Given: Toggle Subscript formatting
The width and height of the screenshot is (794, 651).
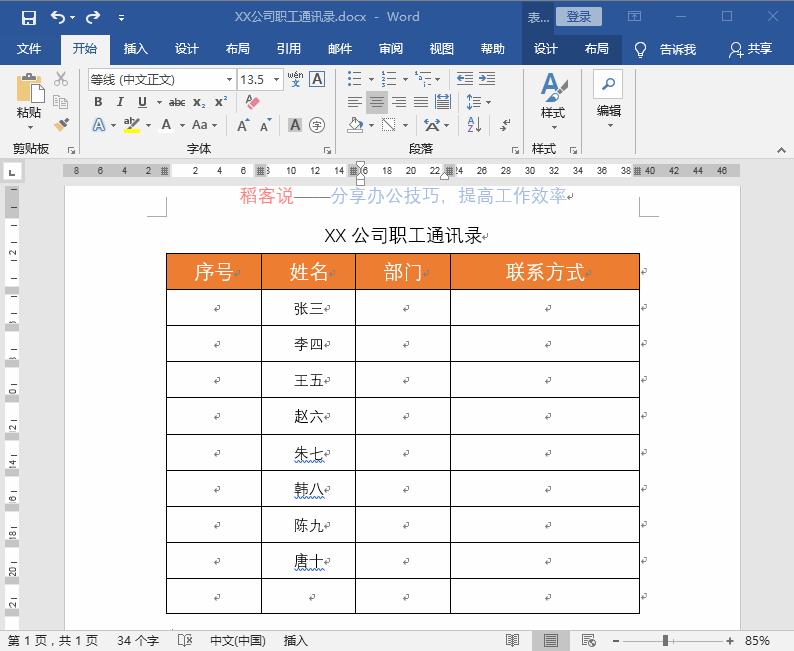Looking at the screenshot, I should click(199, 102).
